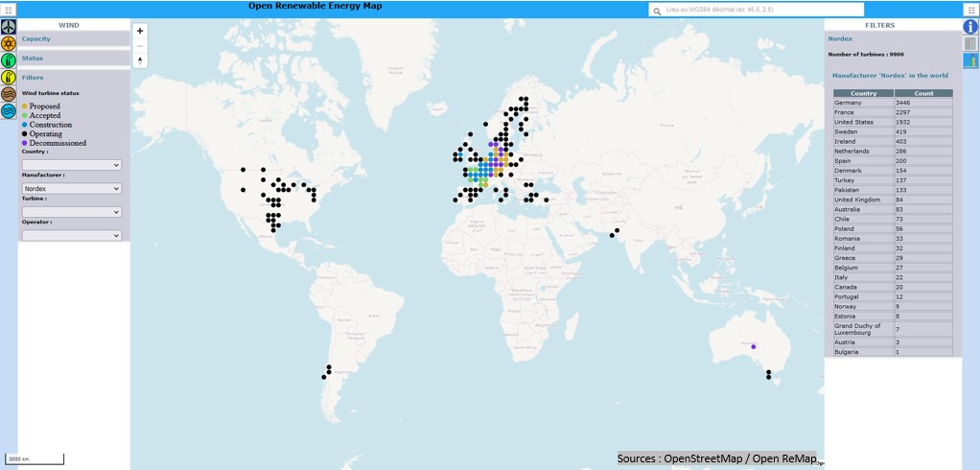Open the bar chart statistics icon
The width and height of the screenshot is (980, 470).
[970, 60]
